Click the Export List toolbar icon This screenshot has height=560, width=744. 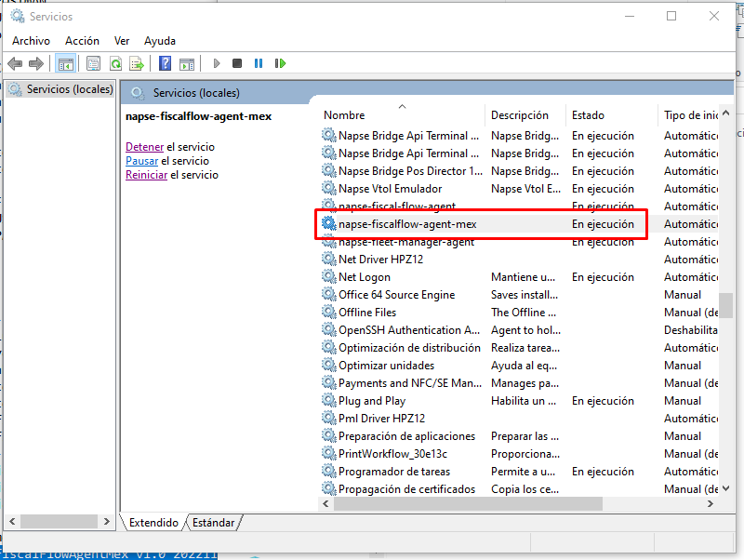(137, 63)
